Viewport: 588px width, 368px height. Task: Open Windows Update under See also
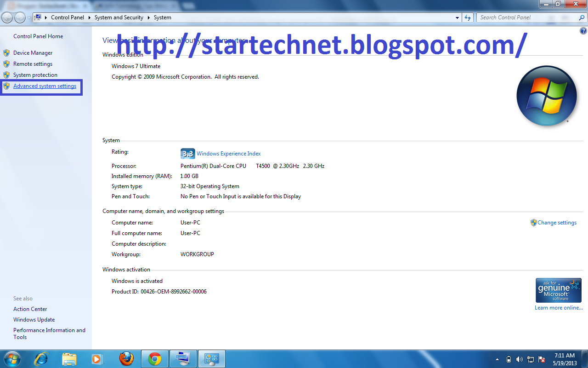tap(34, 320)
